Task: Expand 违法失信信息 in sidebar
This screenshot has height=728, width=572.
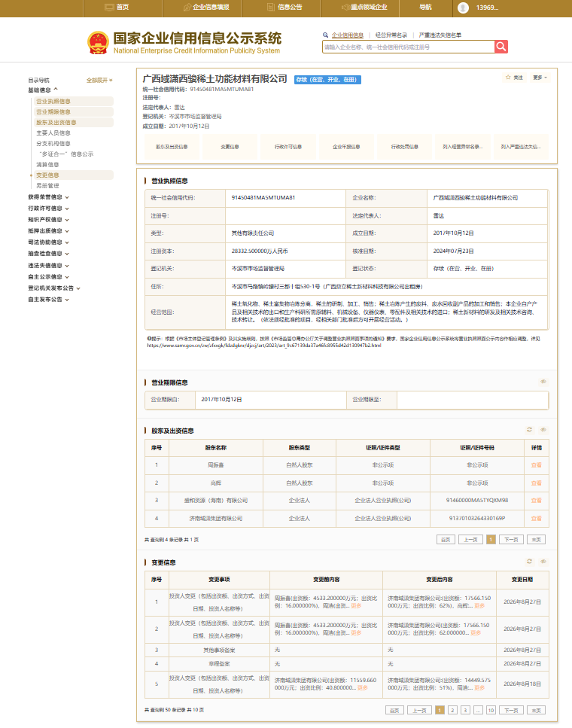Action: tap(49, 266)
